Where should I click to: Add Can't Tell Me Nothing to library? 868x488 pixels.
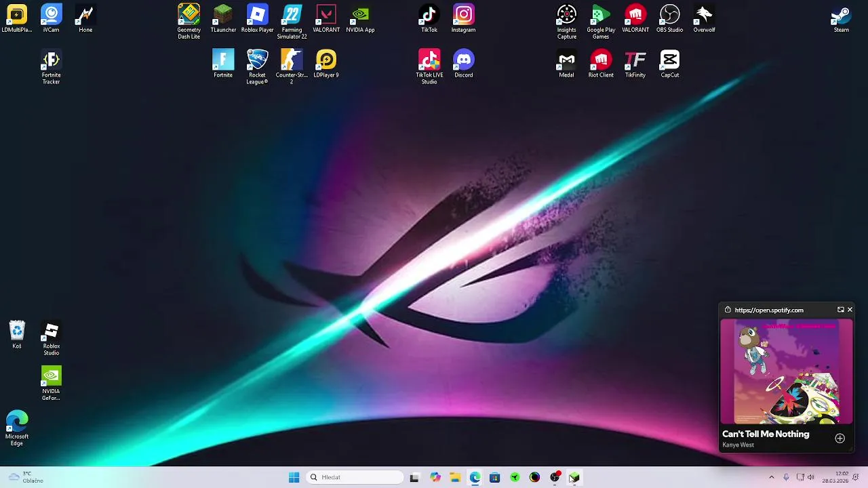pos(840,438)
